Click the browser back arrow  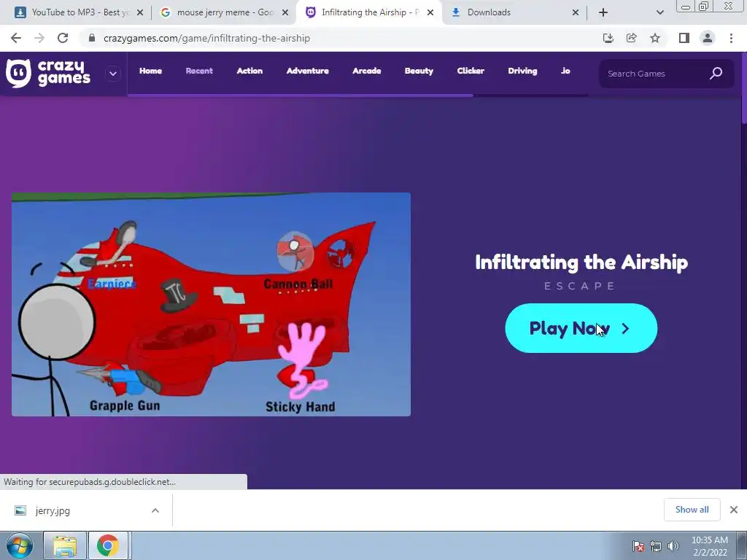[x=16, y=38]
